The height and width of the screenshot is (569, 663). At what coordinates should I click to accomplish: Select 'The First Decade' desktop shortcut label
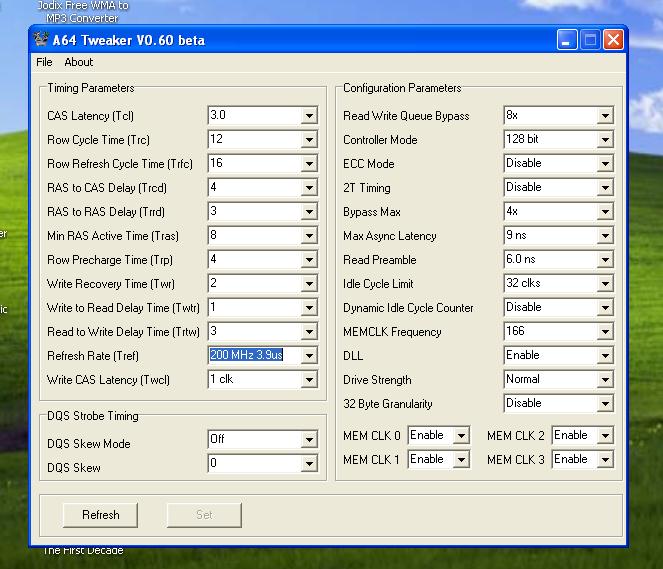tap(83, 550)
